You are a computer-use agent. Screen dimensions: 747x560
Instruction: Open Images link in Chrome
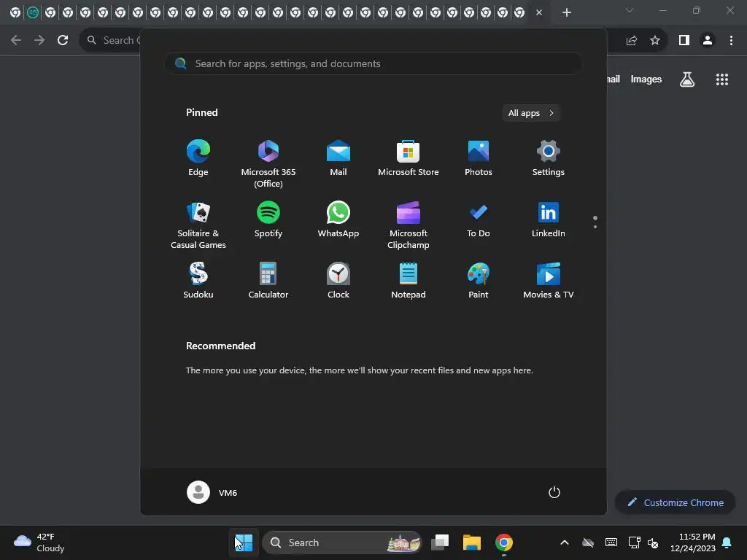(x=646, y=79)
